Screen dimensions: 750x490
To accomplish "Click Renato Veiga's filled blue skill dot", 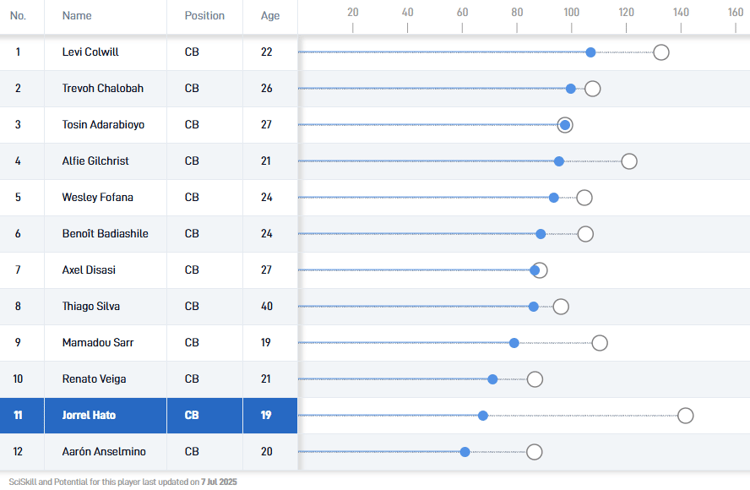I will click(493, 379).
